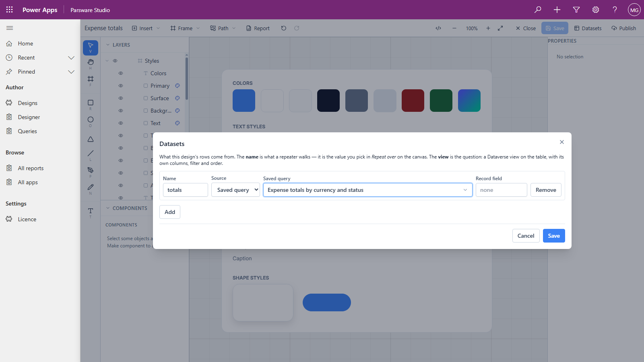Open the Saved query combo box
644x362 pixels.
[x=367, y=190]
